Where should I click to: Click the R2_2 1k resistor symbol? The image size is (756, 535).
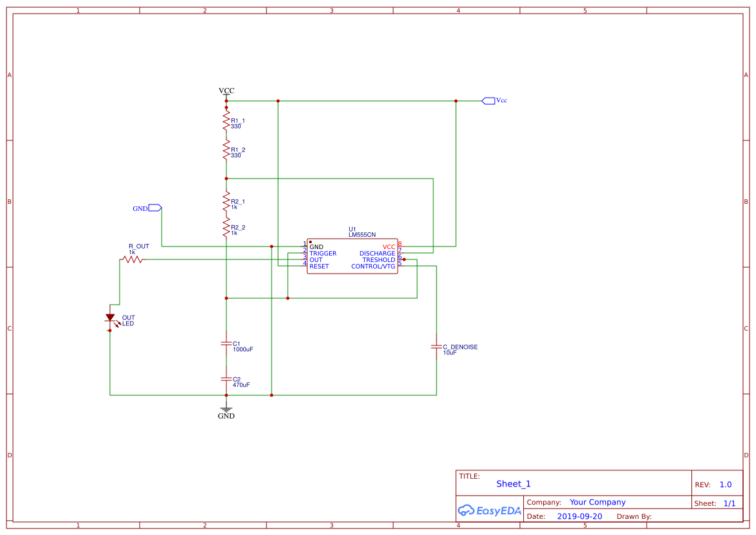226,228
